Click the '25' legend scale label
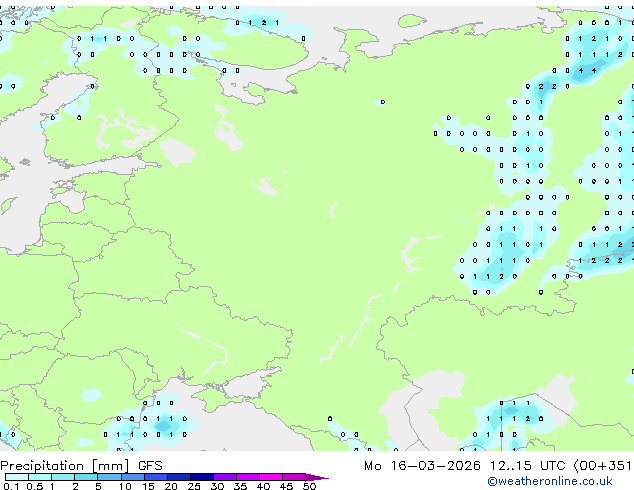This screenshot has width=634, height=490. (194, 486)
